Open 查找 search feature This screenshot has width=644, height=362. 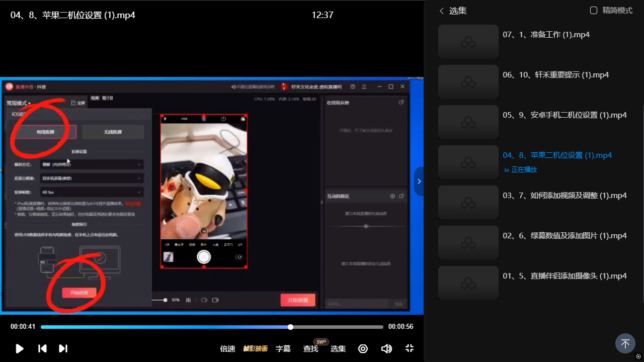click(310, 348)
